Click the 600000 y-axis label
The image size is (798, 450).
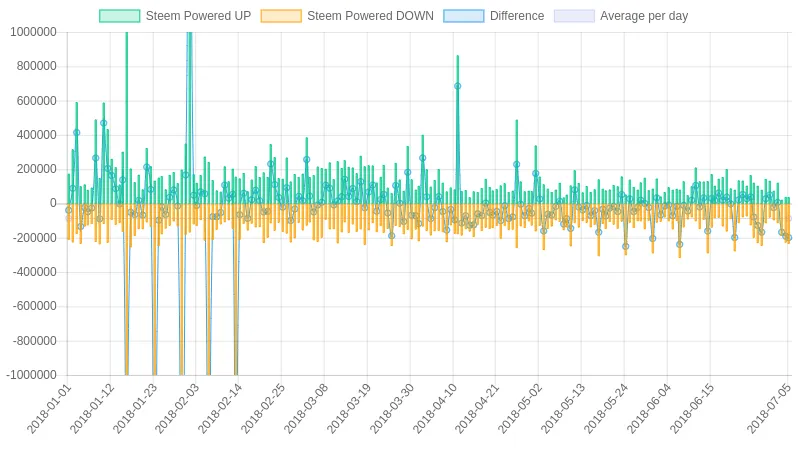[36, 101]
